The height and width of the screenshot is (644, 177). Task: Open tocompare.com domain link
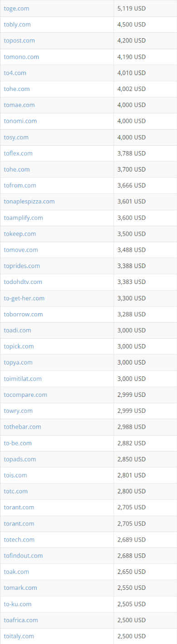click(25, 395)
